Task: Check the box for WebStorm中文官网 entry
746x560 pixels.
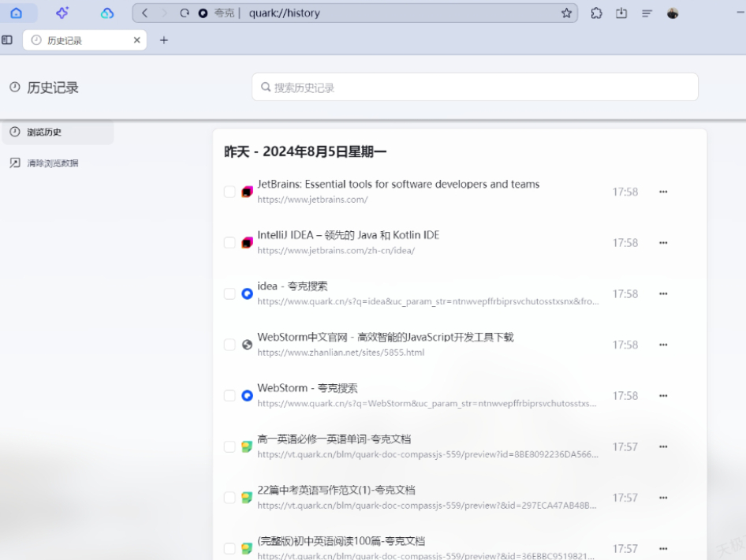Action: click(x=229, y=345)
